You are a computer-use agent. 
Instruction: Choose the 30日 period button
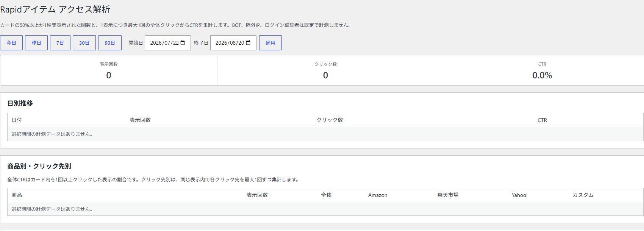point(84,43)
